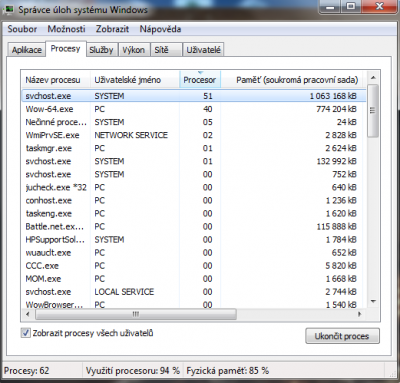
Task: Click the horizontal scrollbar right arrow
Action: (x=360, y=314)
